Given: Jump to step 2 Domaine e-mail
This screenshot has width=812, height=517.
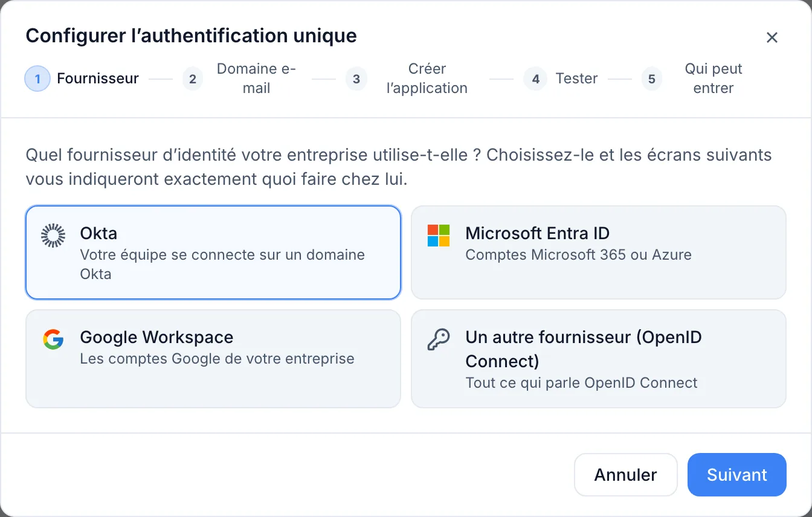Looking at the screenshot, I should pos(240,79).
